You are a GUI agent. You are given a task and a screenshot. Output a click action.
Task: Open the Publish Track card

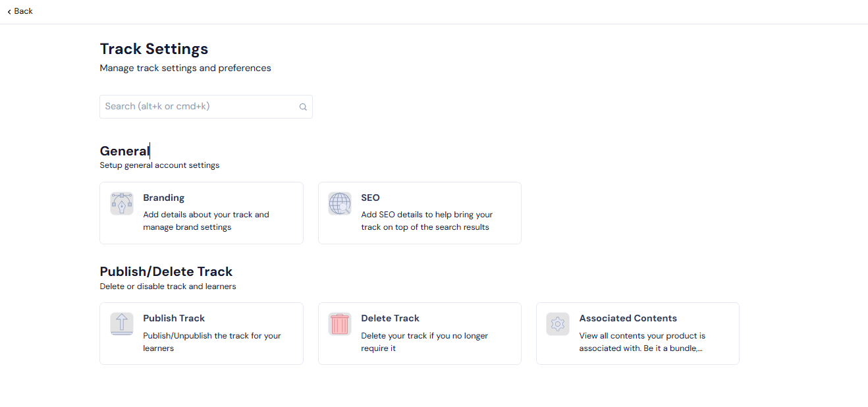[201, 333]
